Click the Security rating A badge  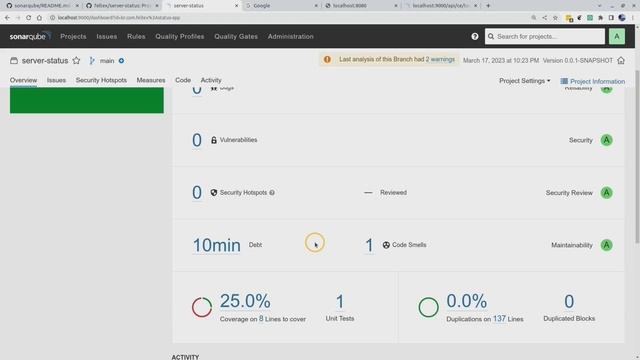tap(607, 140)
